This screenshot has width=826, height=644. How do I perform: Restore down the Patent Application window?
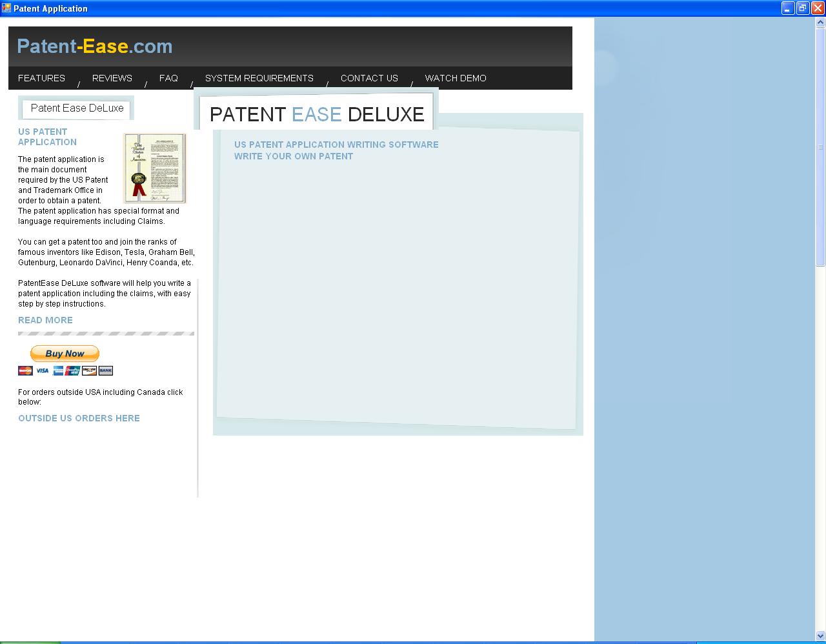(803, 8)
